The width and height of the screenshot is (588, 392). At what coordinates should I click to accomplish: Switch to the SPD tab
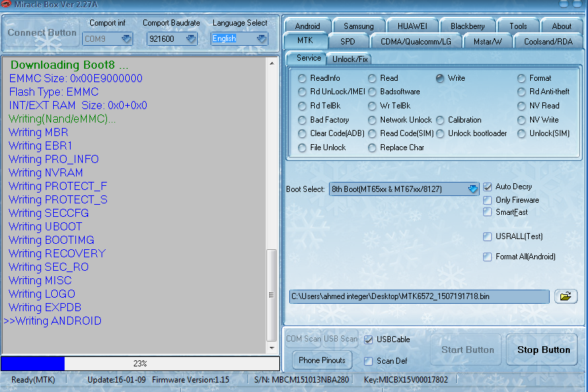point(348,41)
